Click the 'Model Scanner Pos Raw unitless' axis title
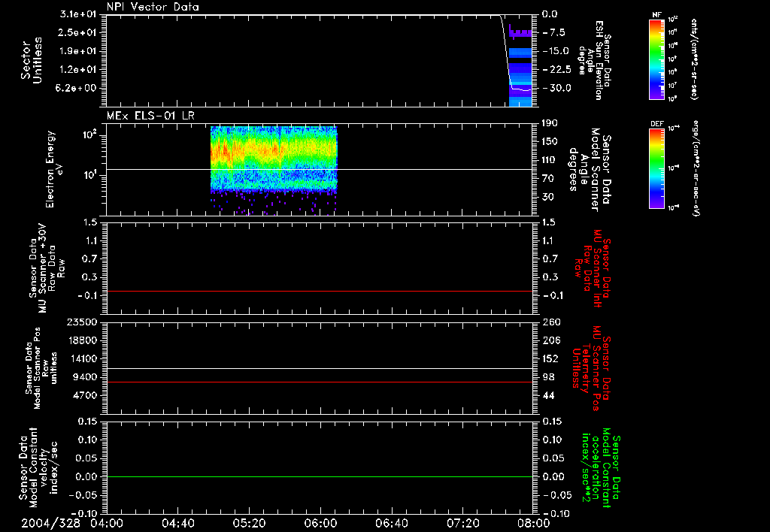 [x=41, y=368]
